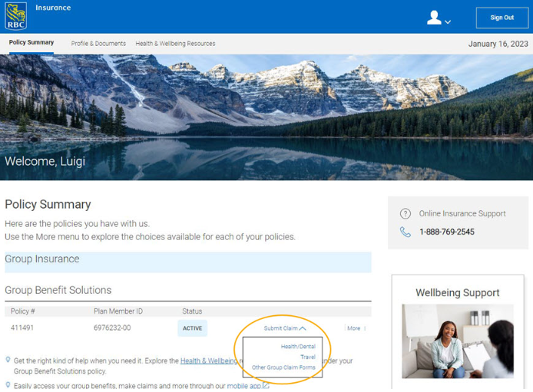Collapse the Submit Claim dropdown
533x392 pixels.
(x=284, y=328)
